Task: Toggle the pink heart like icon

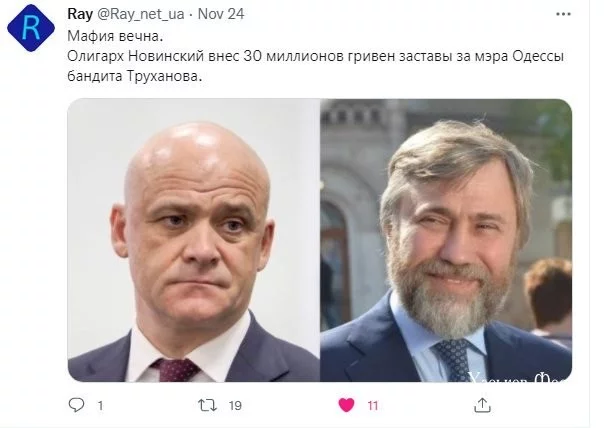Action: (346, 405)
